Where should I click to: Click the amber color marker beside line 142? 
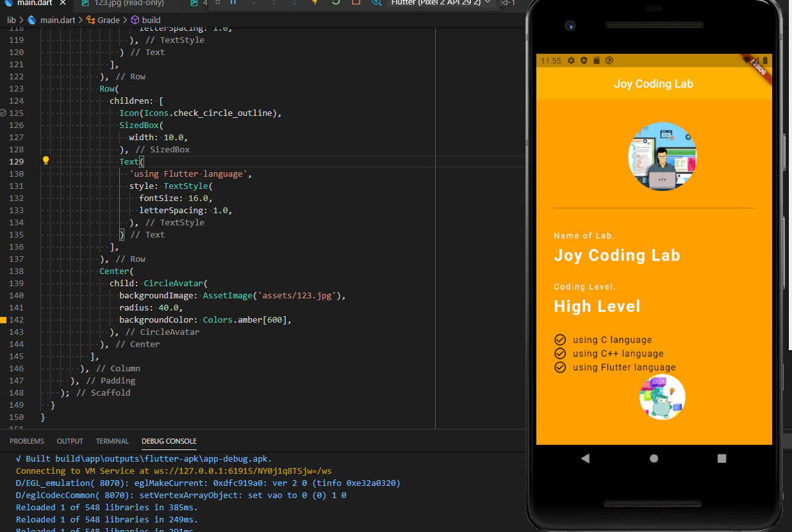click(x=3, y=319)
